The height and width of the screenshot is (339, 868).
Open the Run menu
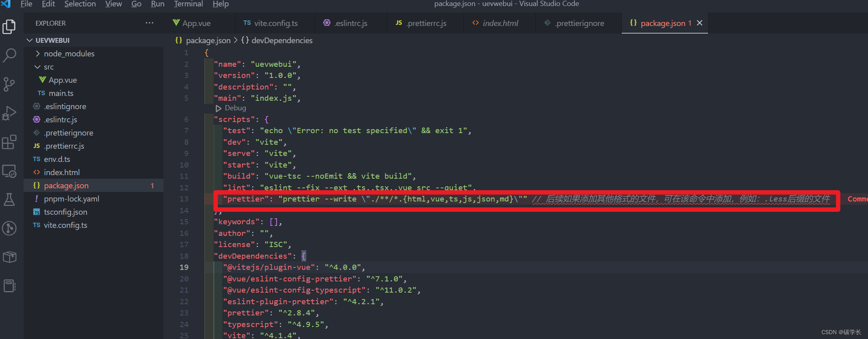click(x=158, y=4)
